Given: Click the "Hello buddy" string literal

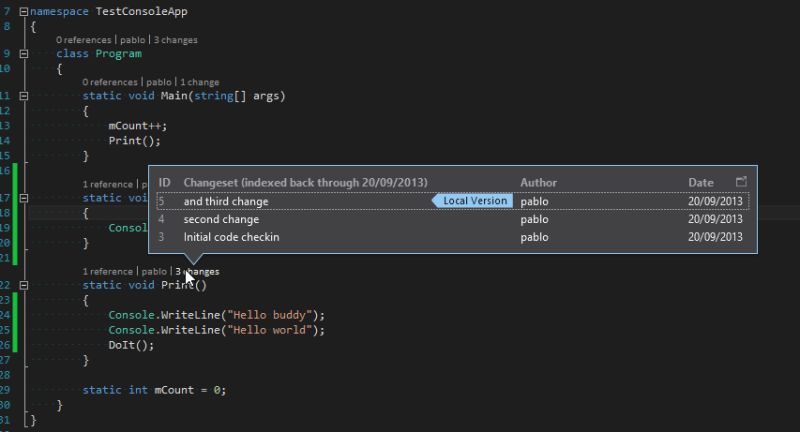Looking at the screenshot, I should [270, 315].
